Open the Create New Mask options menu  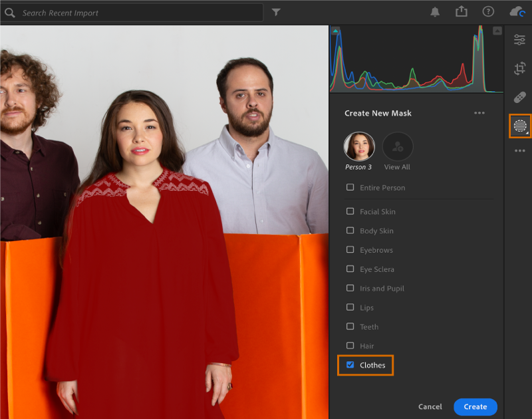479,113
